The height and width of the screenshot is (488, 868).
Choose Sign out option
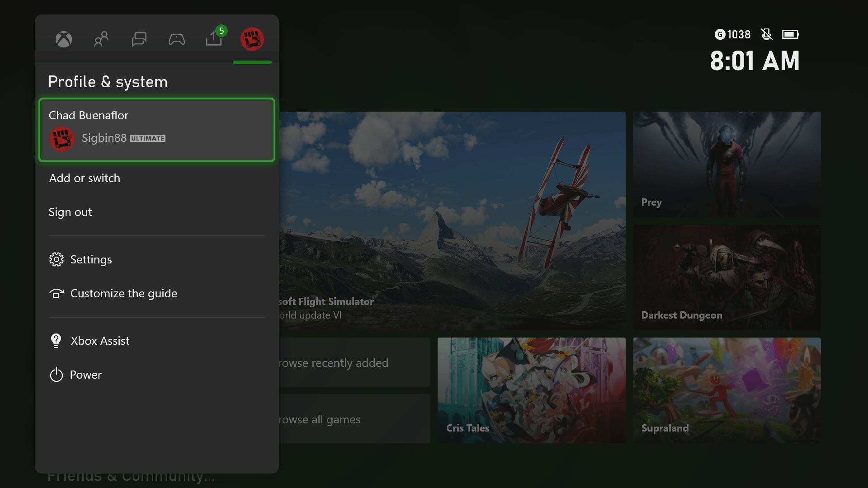(x=71, y=212)
